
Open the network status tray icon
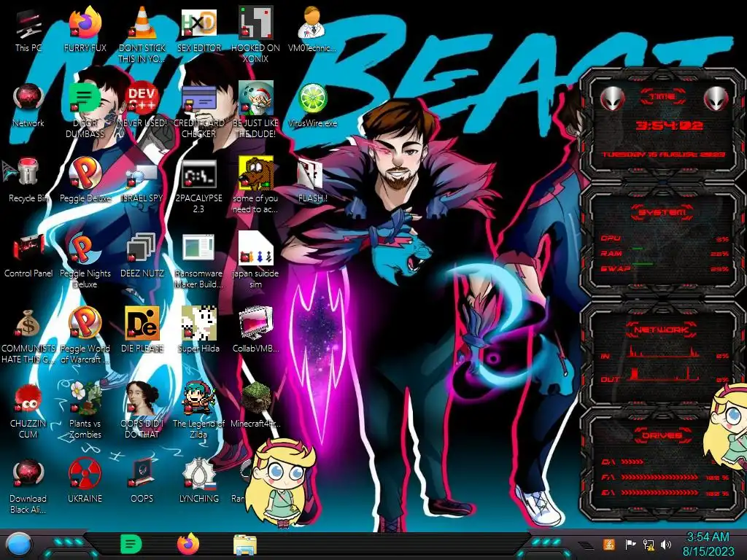(x=649, y=544)
